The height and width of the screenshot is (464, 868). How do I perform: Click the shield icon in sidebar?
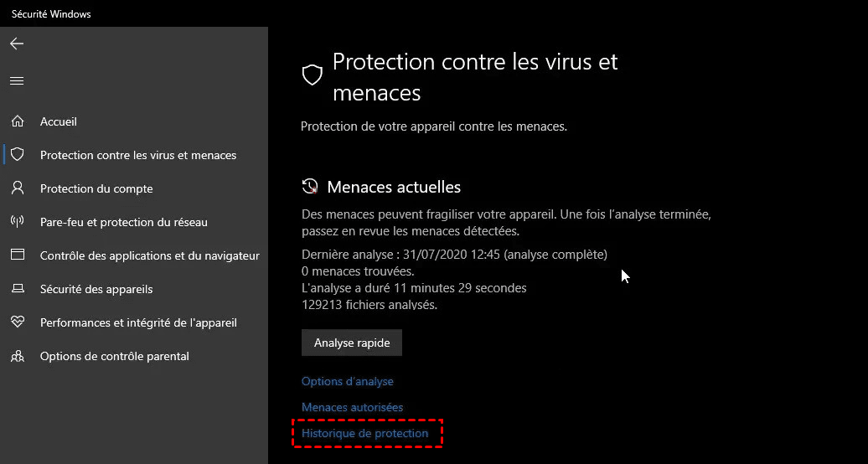tap(17, 155)
